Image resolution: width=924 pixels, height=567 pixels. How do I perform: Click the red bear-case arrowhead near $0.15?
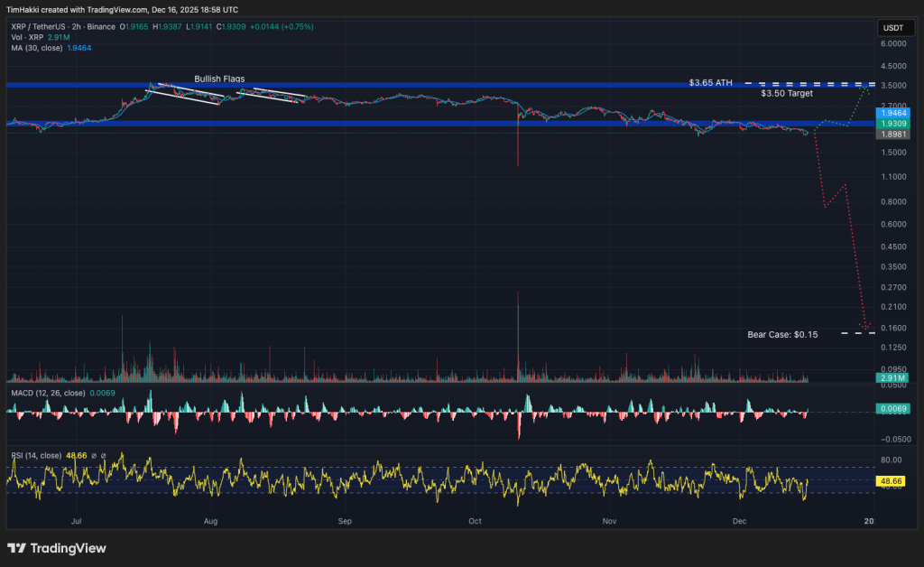[865, 327]
